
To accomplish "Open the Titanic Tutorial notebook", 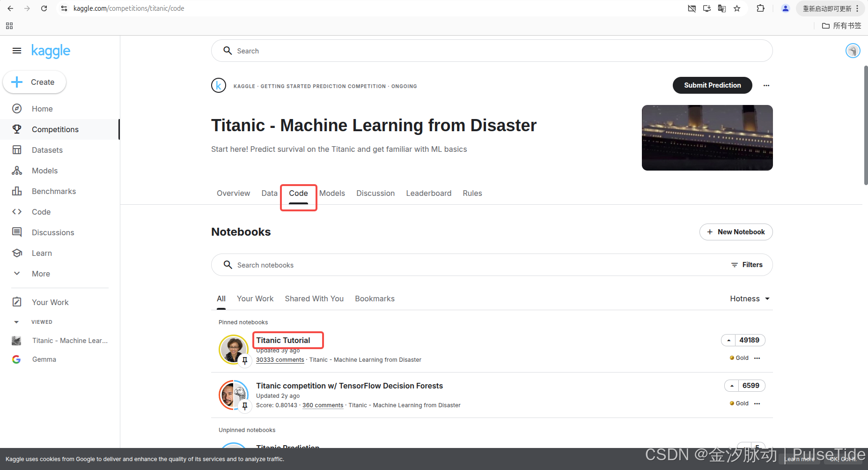I will [x=283, y=340].
